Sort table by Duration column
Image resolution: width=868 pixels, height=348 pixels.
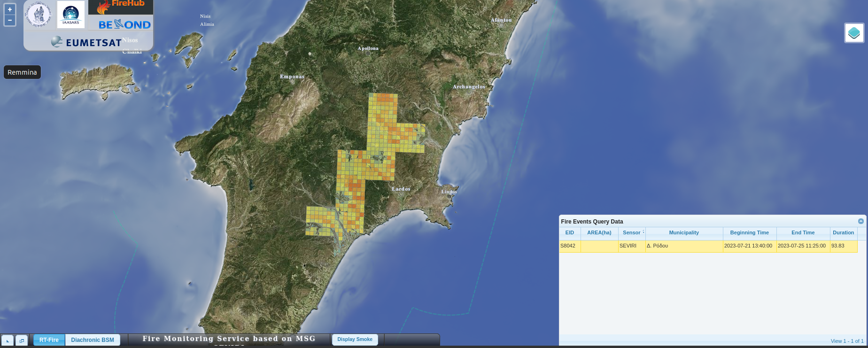click(843, 232)
